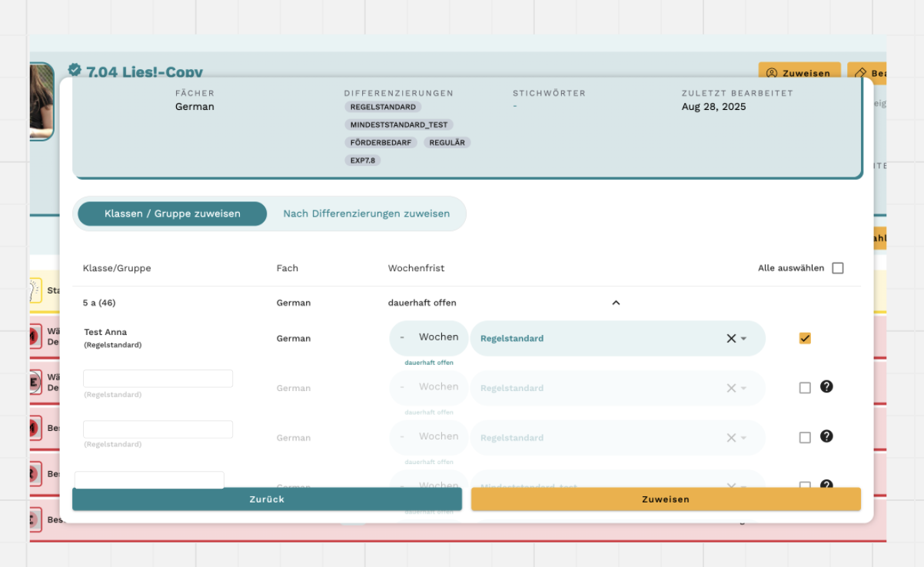Screen dimensions: 924x567
Task: Open the Regelstandard dropdown arrow for Test Anna
Action: [744, 339]
